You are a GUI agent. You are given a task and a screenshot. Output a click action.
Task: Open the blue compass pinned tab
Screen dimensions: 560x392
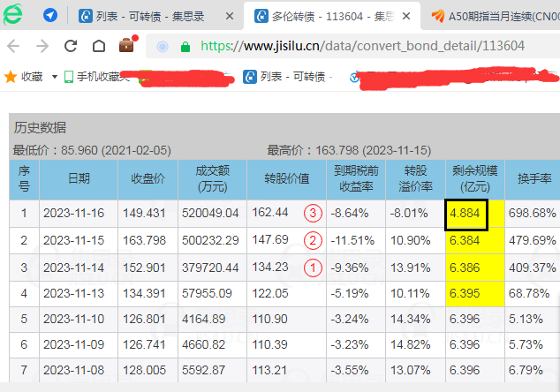[x=50, y=16]
